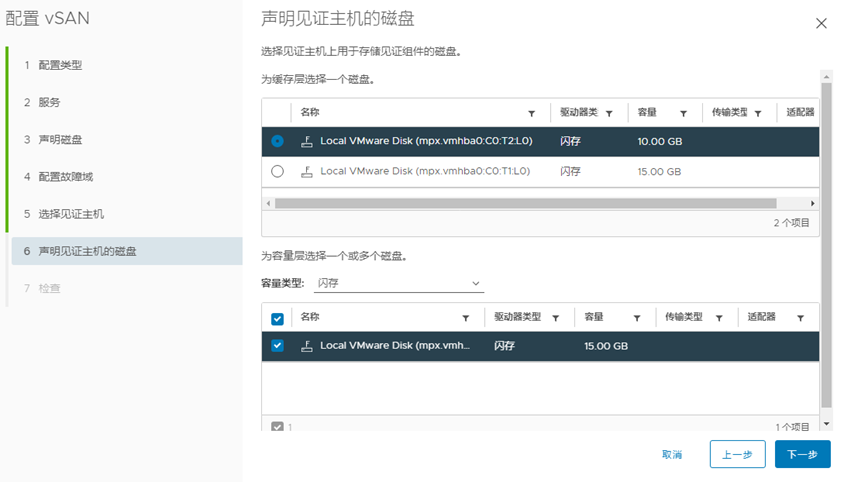
Task: Click the cache table horizontal scrollbar thumb
Action: 525,204
